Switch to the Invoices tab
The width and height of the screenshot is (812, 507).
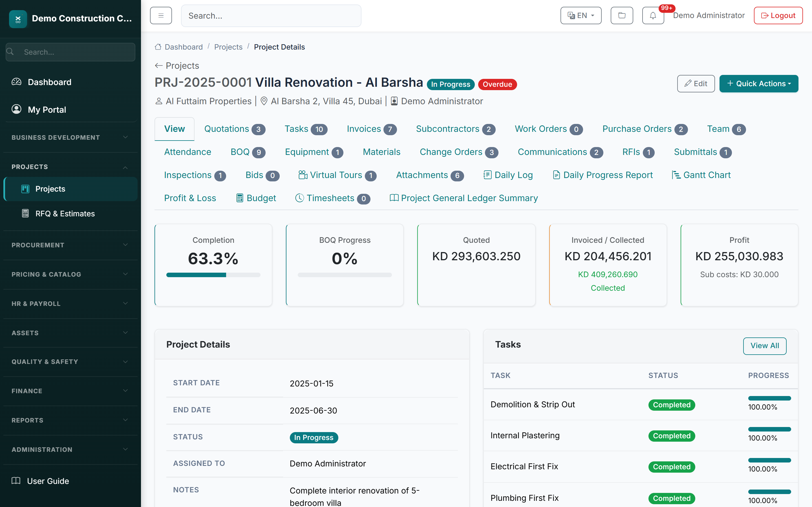coord(364,129)
